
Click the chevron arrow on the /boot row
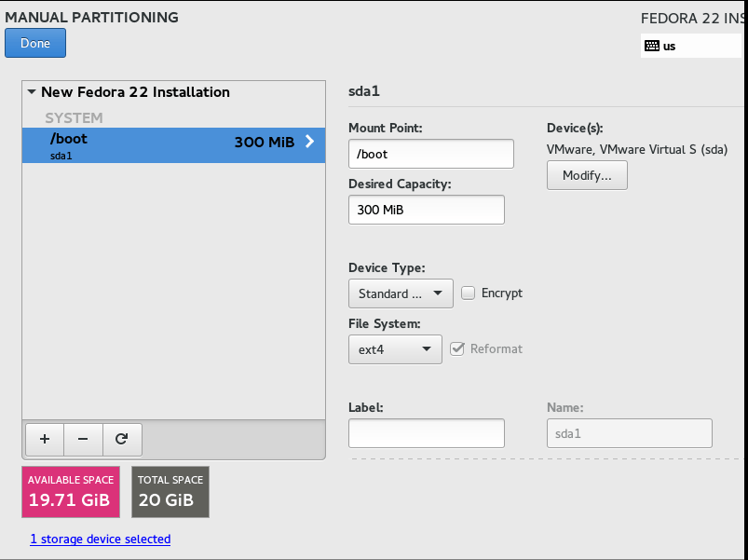[309, 142]
